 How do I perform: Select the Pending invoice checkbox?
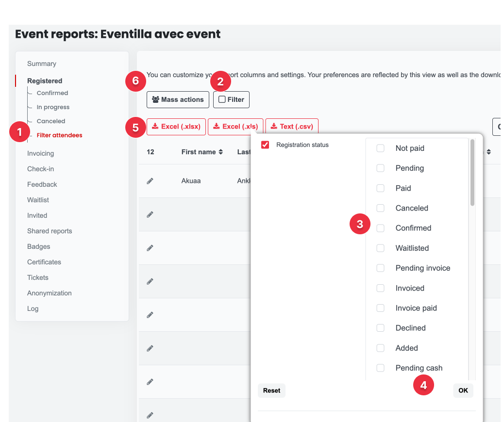pos(380,268)
